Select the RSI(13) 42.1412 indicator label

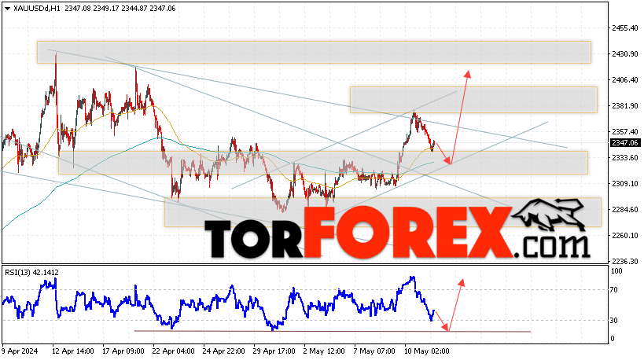pos(31,273)
